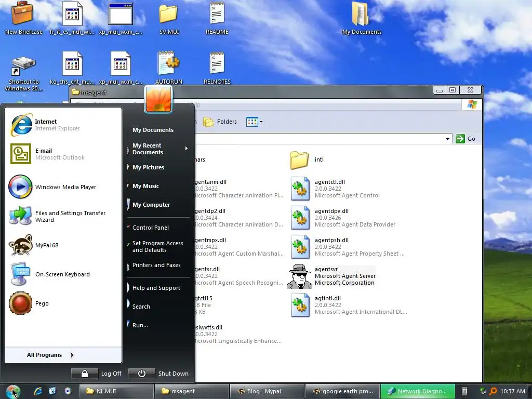Viewport: 532px width, 399px height.
Task: Switch to Network Diagno... taskbar button
Action: point(418,391)
